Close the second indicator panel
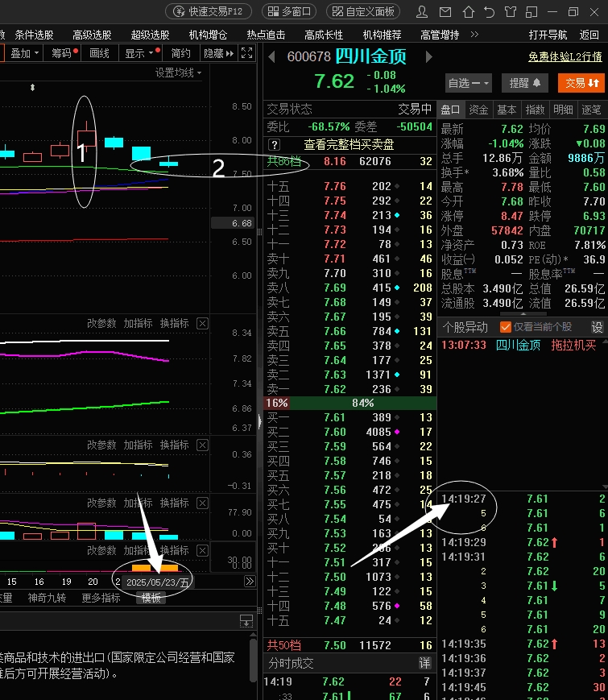This screenshot has height=700, width=608. pos(202,445)
